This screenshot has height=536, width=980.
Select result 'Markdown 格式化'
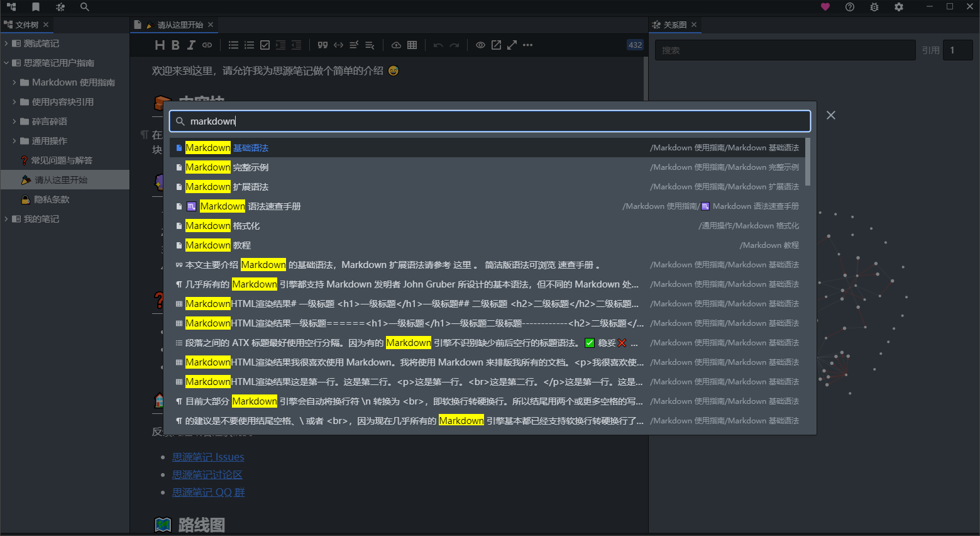tap(487, 226)
